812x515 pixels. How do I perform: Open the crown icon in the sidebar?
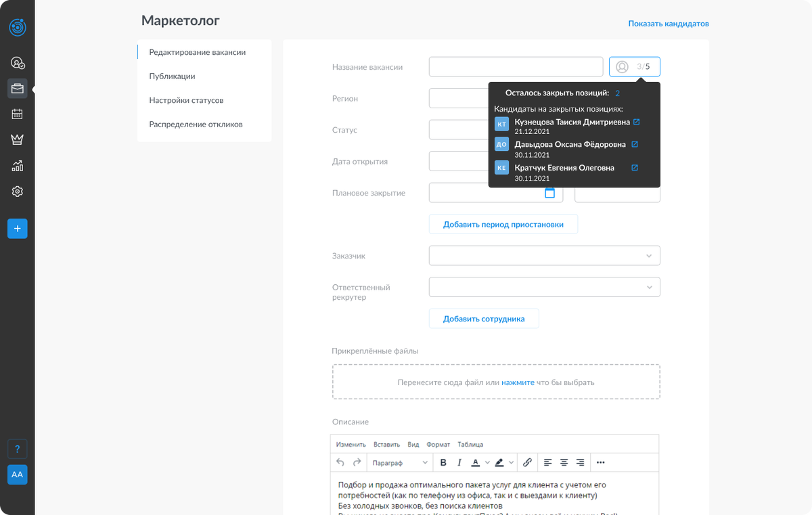point(18,139)
